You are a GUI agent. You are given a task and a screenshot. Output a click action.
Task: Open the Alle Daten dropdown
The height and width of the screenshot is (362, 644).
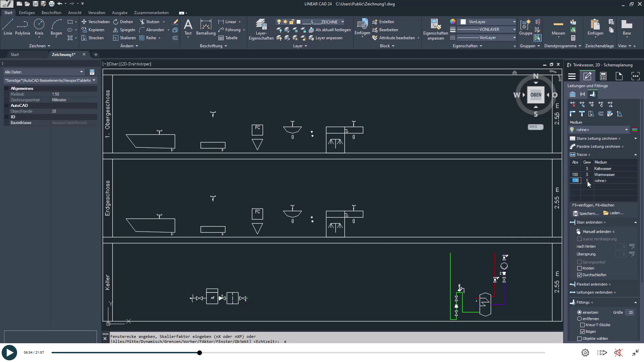click(43, 72)
